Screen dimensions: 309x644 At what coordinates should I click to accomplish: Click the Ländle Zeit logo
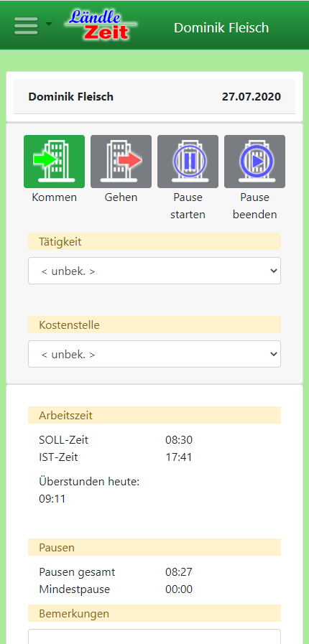click(x=101, y=24)
